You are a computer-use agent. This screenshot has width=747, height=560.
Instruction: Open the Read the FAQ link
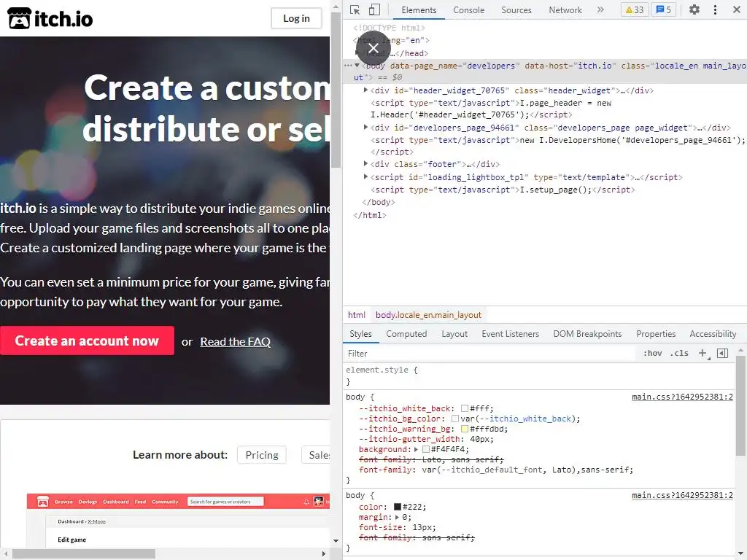click(x=236, y=341)
